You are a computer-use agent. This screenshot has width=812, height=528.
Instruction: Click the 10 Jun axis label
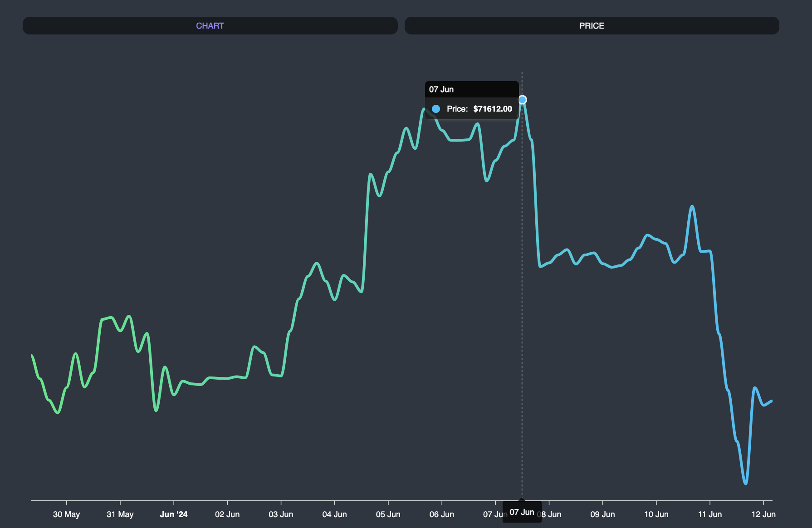click(656, 514)
